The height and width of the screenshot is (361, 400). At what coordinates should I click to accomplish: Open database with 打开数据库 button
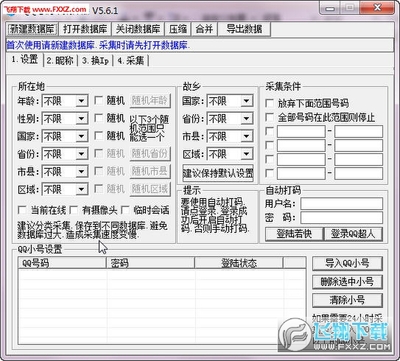(x=85, y=29)
